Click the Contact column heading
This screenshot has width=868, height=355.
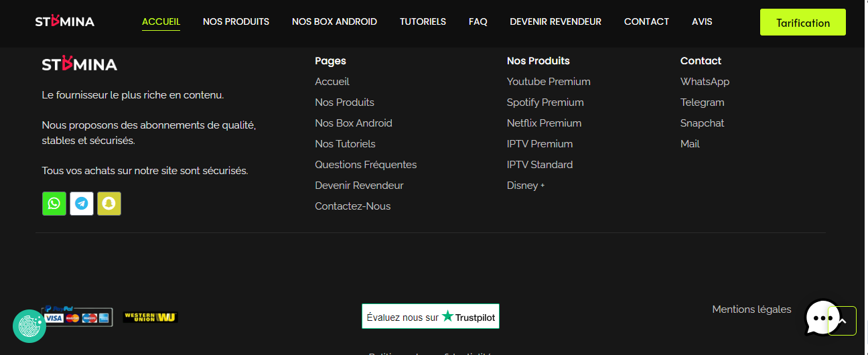coord(701,61)
